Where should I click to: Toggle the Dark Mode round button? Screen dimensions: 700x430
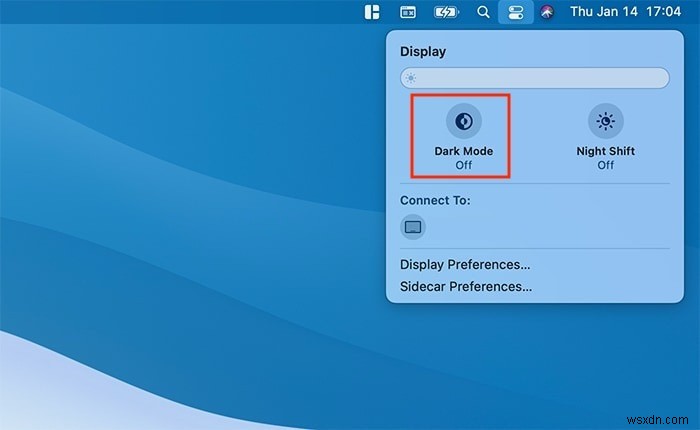[x=463, y=121]
